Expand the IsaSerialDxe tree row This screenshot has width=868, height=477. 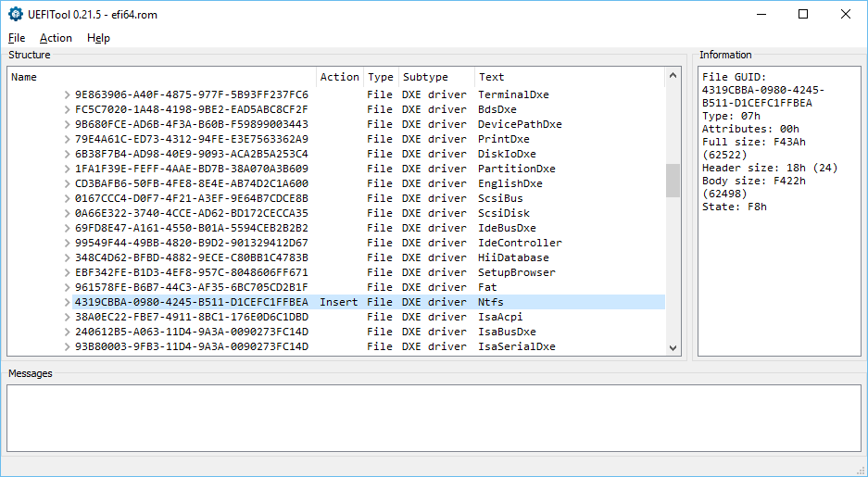67,346
